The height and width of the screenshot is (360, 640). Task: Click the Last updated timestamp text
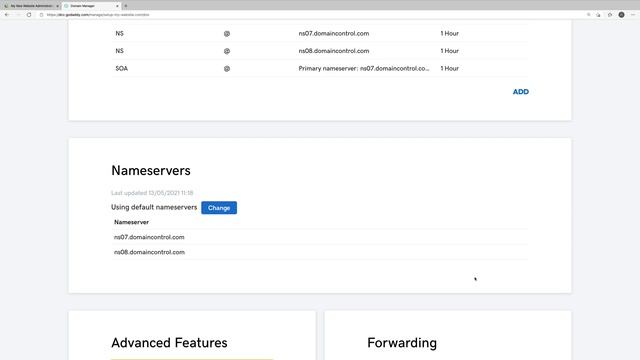pos(152,193)
